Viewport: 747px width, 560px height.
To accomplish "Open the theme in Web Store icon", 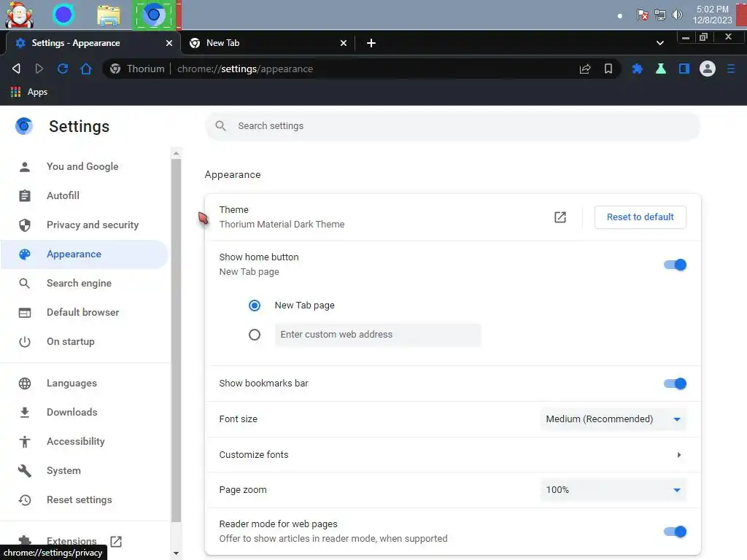I will [x=560, y=217].
